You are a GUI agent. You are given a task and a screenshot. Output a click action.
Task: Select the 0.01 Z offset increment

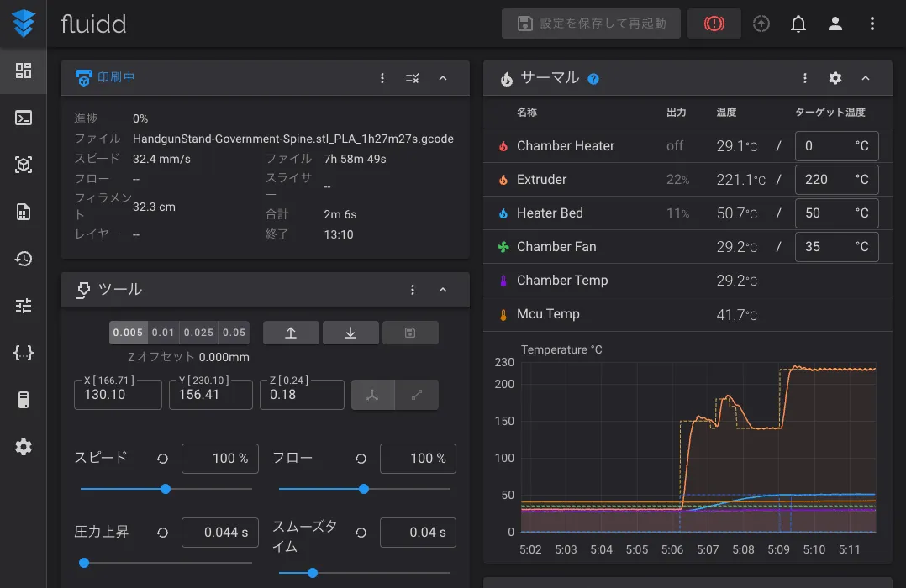coord(163,333)
